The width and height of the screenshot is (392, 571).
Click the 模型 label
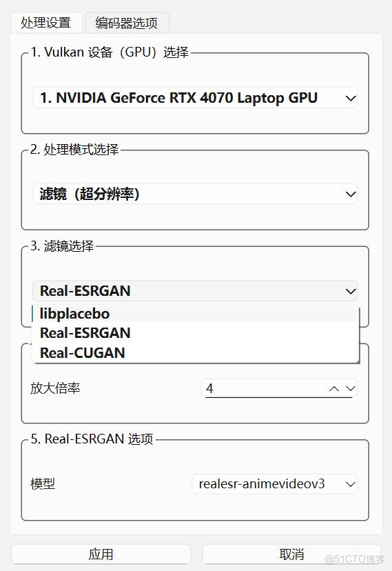(43, 484)
